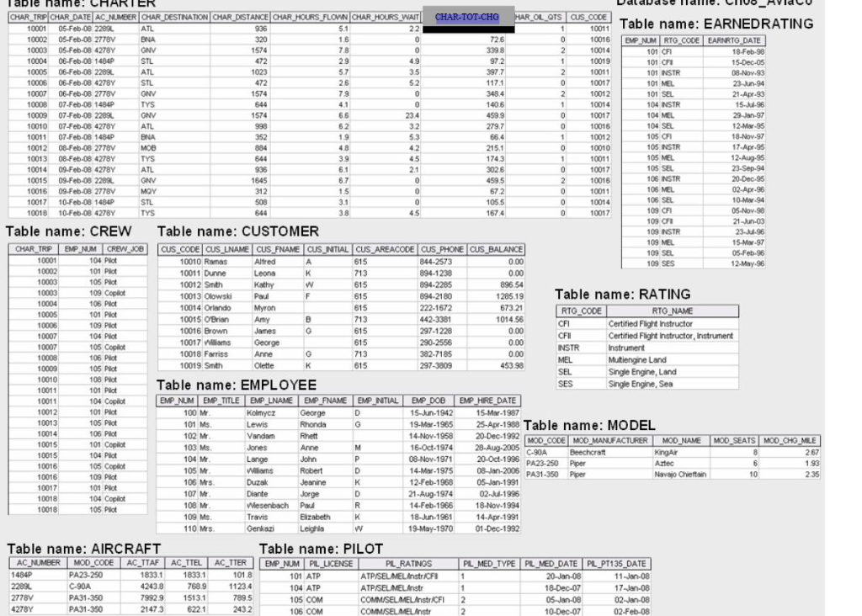This screenshot has width=862, height=616.
Task: Click the EMP_TITLE column header
Action: [221, 401]
